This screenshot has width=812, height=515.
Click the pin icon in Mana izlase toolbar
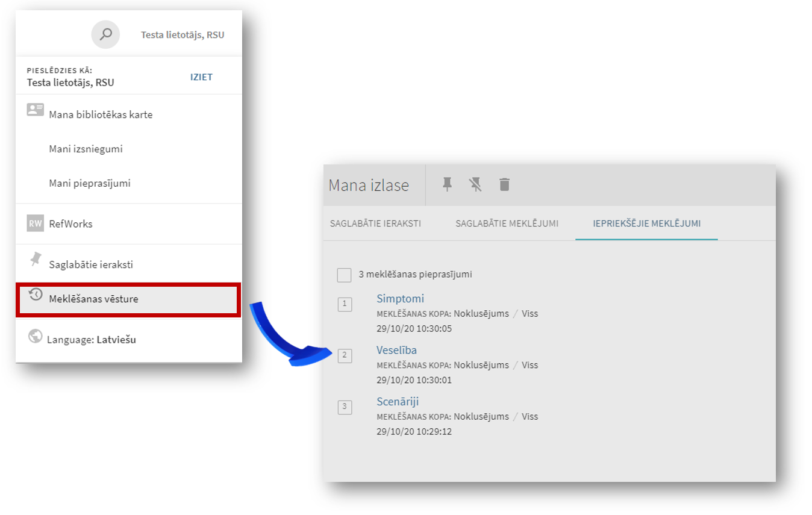(x=447, y=184)
